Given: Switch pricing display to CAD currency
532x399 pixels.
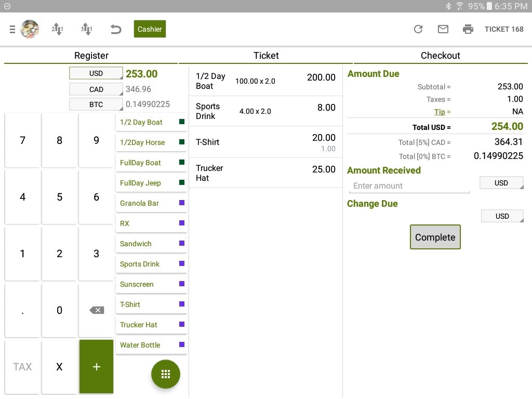Looking at the screenshot, I should click(96, 89).
